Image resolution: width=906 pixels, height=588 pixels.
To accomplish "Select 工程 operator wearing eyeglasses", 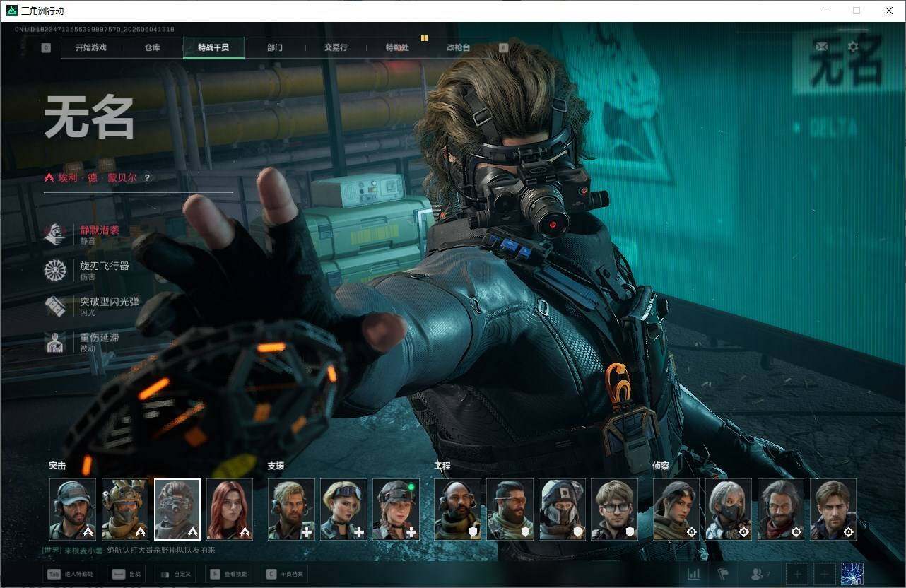I will coord(614,510).
